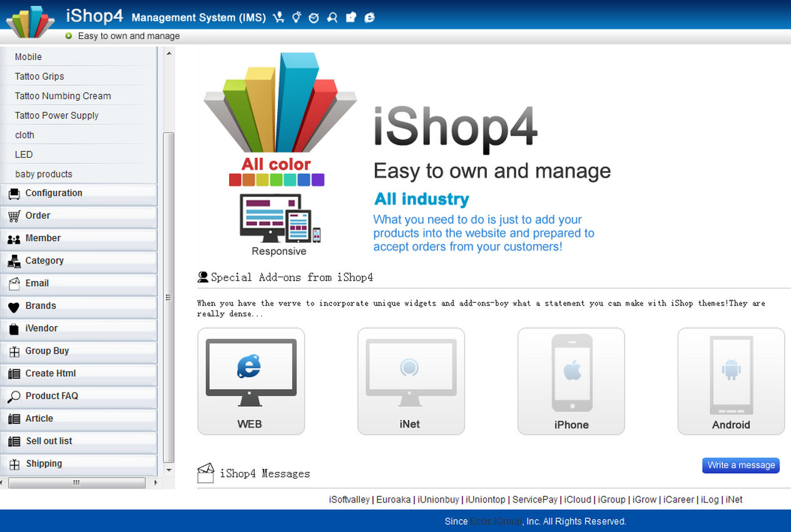Click the gift icon beside Shipping
Image resolution: width=791 pixels, height=532 pixels.
pos(14,464)
